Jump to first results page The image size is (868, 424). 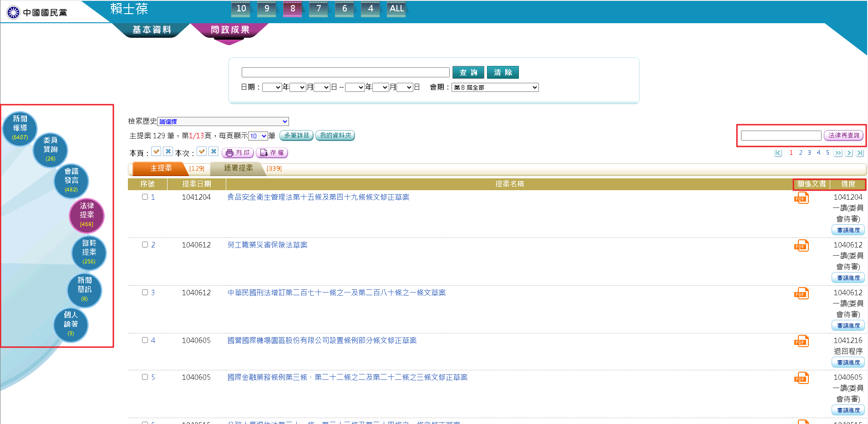(778, 153)
